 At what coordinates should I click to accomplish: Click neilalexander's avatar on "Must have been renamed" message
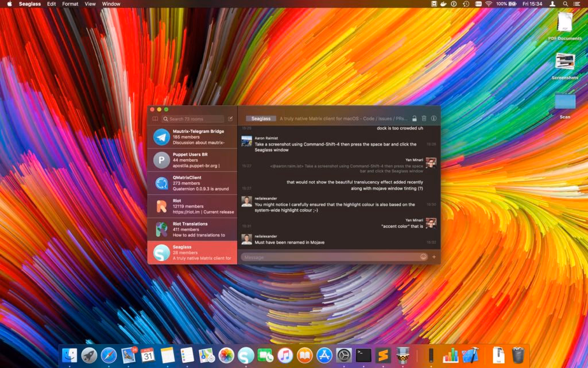(x=246, y=239)
